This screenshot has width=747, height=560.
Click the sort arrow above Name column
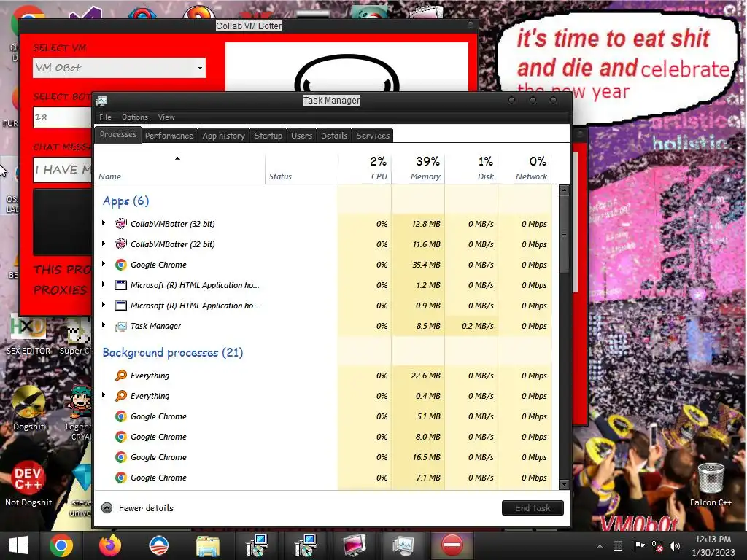point(177,158)
